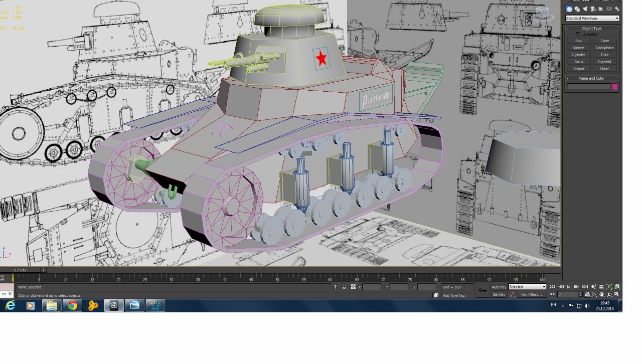Screen dimensions: 642x364
Task: Click the Isolate Selection lightbulb icon
Action: (x=336, y=287)
